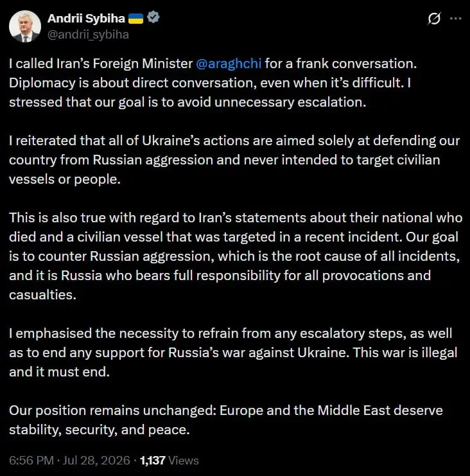Click the paragraph starting 'I emphasised the necessity'

233,353
